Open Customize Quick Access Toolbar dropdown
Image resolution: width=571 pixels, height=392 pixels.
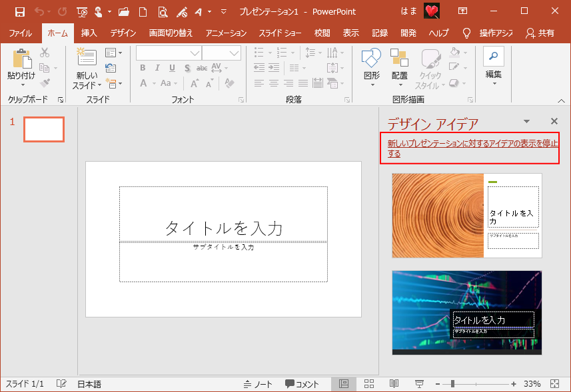pos(224,12)
